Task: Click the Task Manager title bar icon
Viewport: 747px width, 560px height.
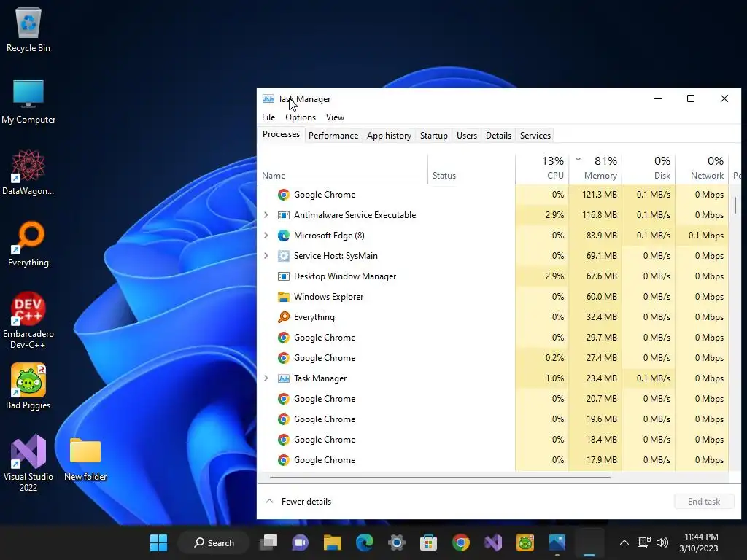Action: tap(268, 99)
